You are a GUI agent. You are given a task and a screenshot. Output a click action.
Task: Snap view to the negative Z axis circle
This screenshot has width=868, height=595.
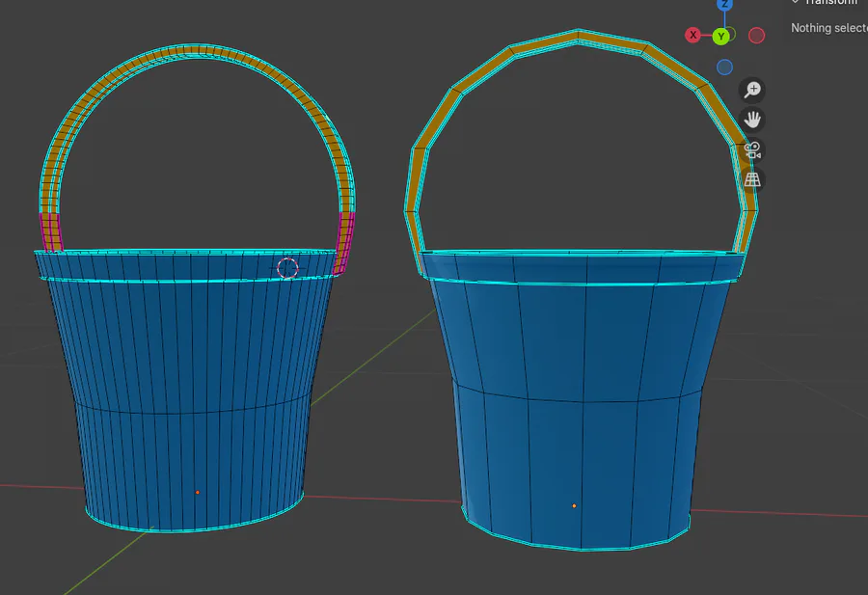point(724,67)
